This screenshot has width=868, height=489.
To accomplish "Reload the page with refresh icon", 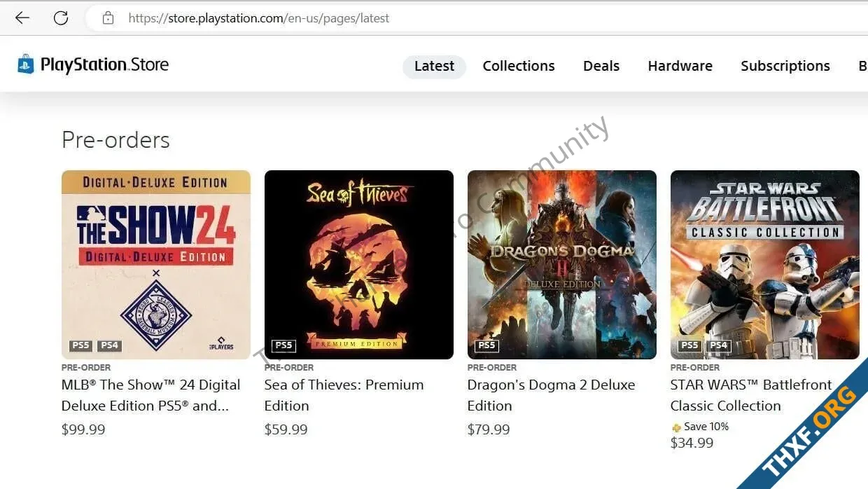I will [x=61, y=18].
